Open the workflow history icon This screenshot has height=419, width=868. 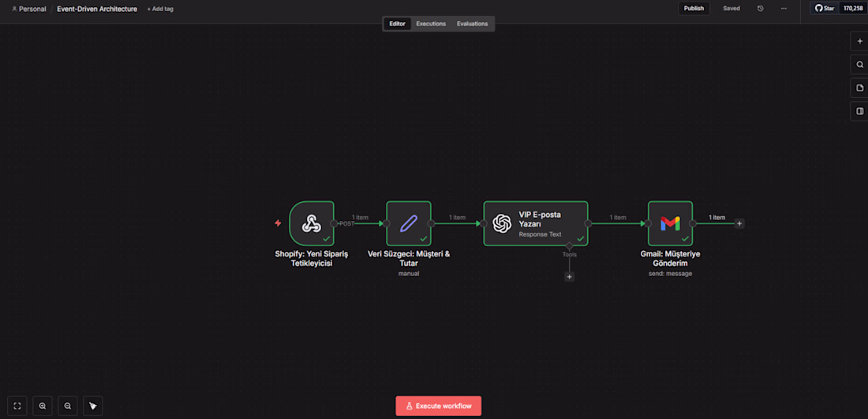761,9
